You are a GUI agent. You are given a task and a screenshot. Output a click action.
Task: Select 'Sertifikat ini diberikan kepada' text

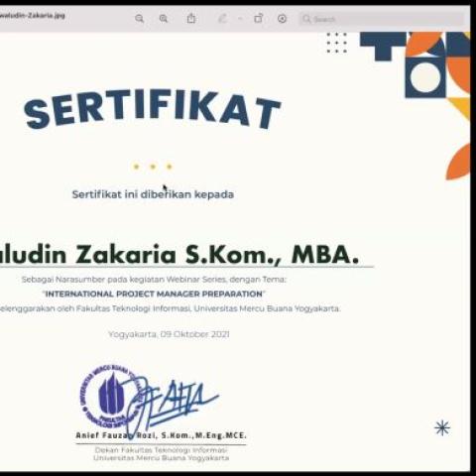tap(153, 194)
